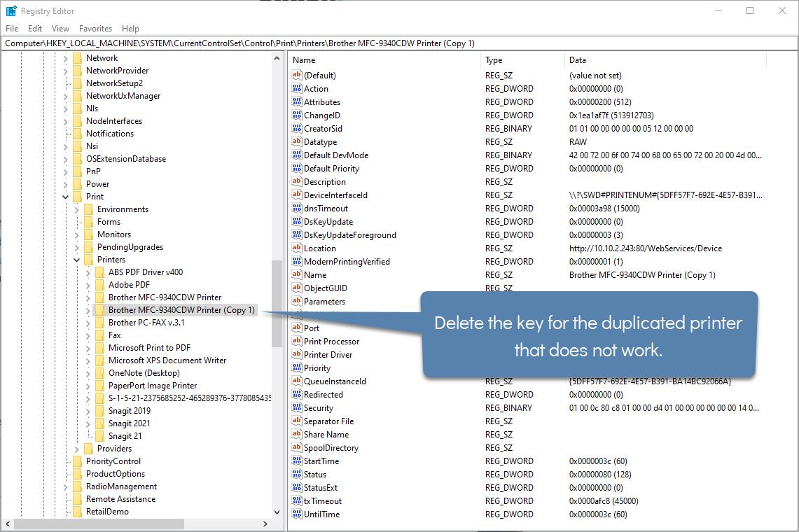The width and height of the screenshot is (799, 532).
Task: Open the Help menu
Action: click(x=130, y=29)
